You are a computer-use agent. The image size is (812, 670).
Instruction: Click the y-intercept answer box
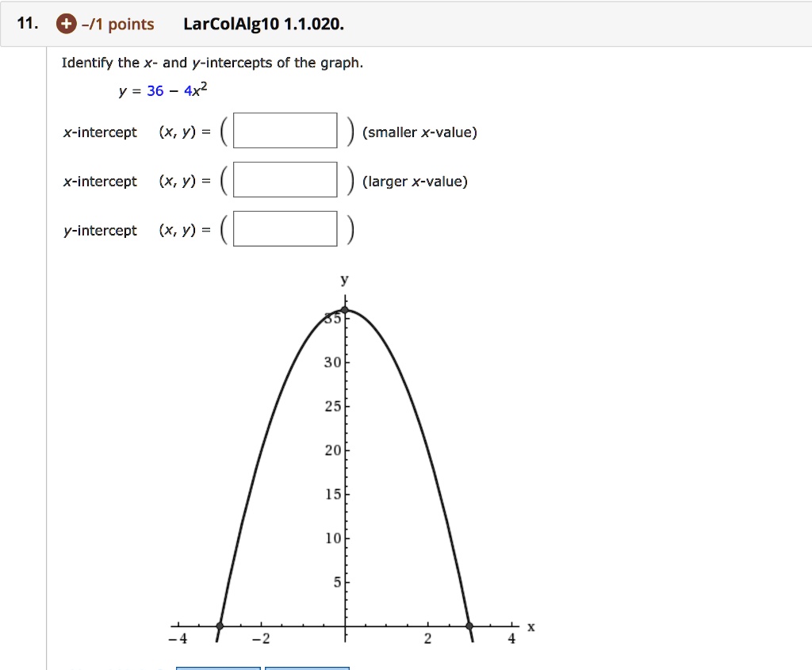point(284,228)
